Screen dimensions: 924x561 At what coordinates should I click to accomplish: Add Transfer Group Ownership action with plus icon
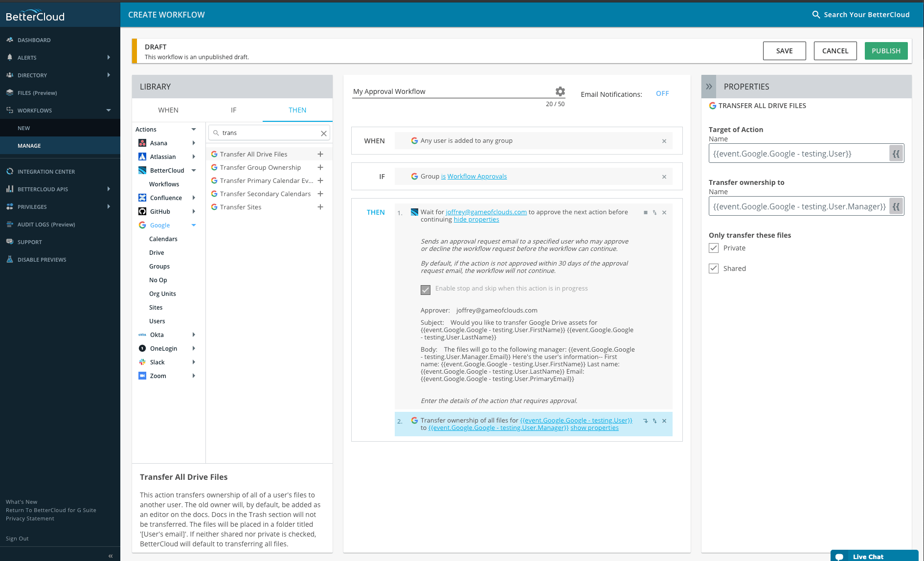pyautogui.click(x=320, y=167)
